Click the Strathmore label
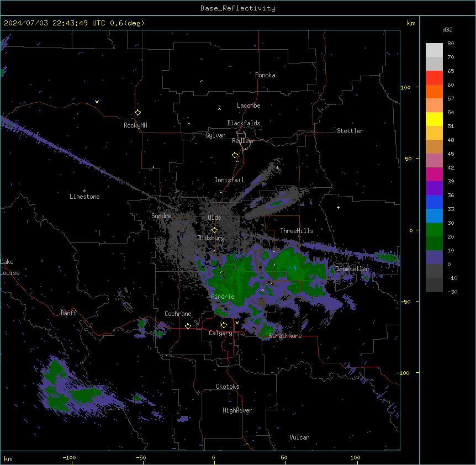 click(x=285, y=336)
